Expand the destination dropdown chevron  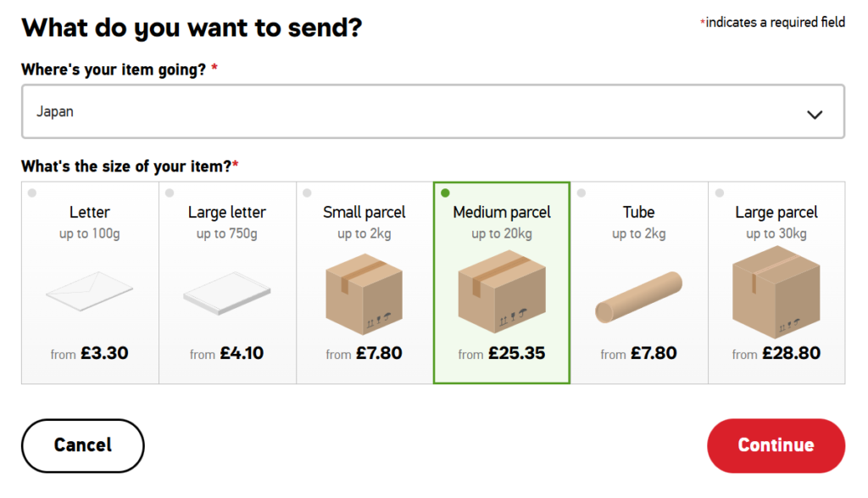pos(815,114)
